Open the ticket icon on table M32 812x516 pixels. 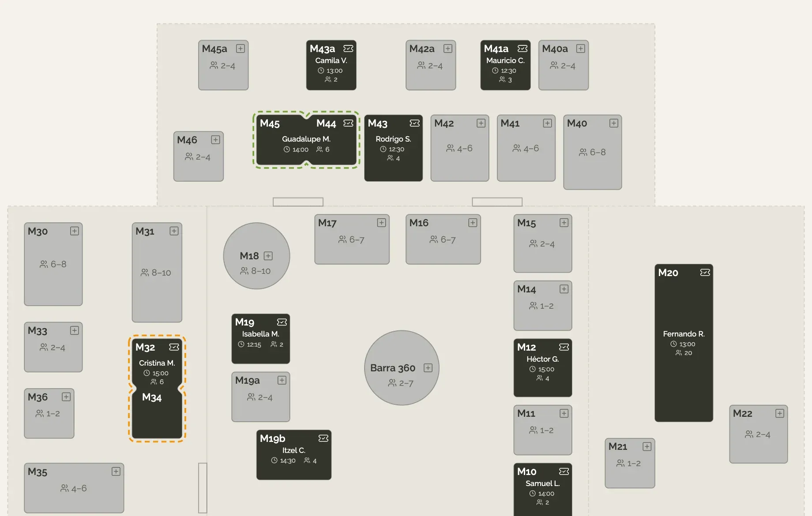click(174, 347)
